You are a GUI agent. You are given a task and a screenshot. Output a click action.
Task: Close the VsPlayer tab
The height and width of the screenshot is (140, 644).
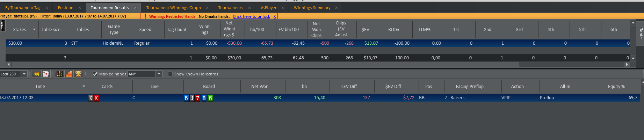click(x=283, y=8)
